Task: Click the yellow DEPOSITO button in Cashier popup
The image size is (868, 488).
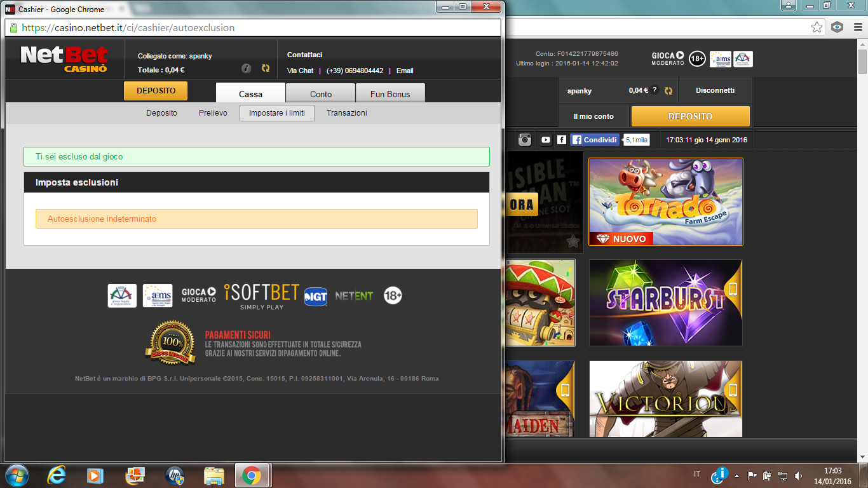Action: [x=156, y=91]
